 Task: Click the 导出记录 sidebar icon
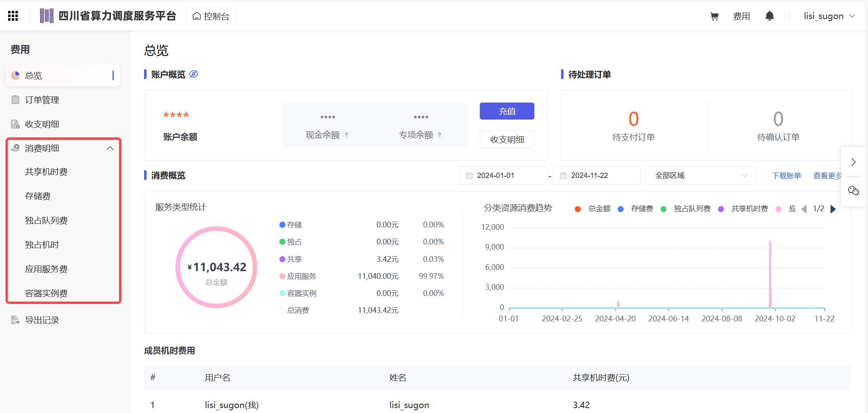pos(15,320)
